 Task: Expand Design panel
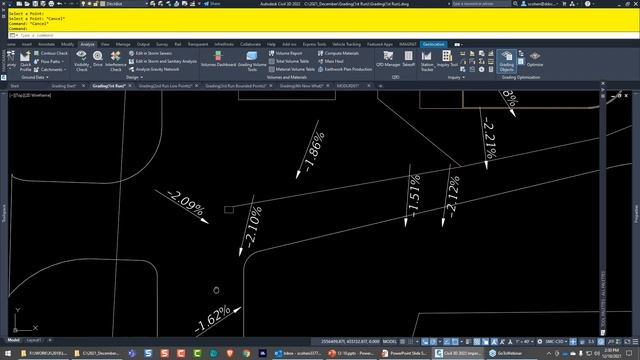(134, 77)
